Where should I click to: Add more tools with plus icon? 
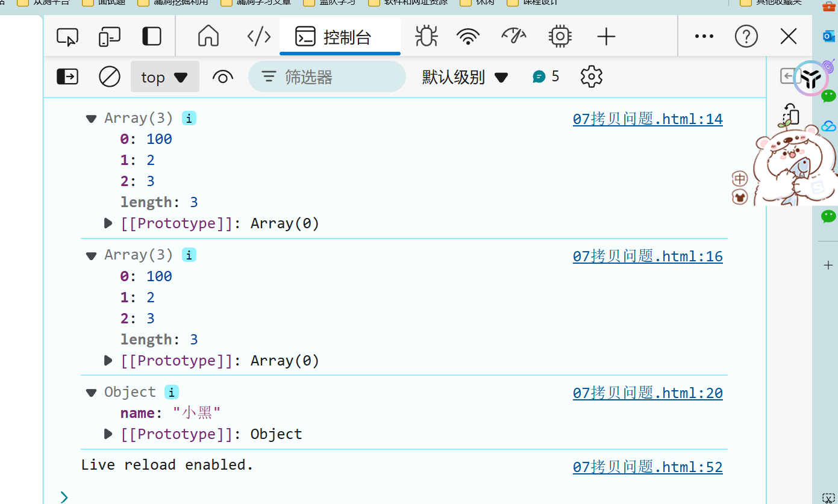coord(606,37)
